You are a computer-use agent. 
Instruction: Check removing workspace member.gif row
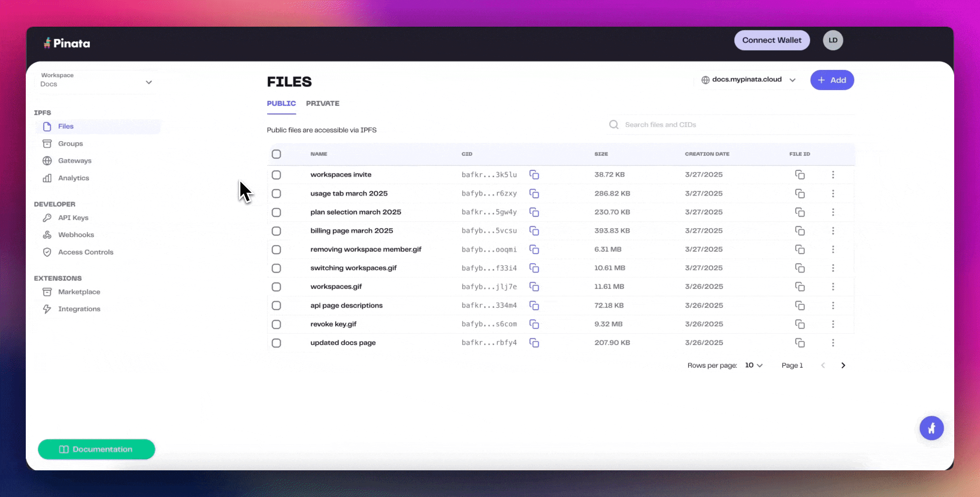pyautogui.click(x=276, y=249)
